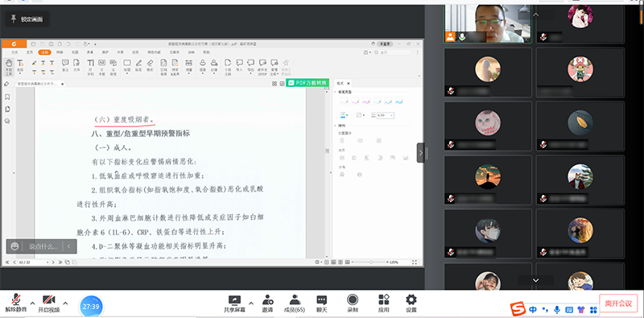Screen dimensions: 644x318
Task: Expand audio options arrow beside 解除静音
Action: pos(31,304)
